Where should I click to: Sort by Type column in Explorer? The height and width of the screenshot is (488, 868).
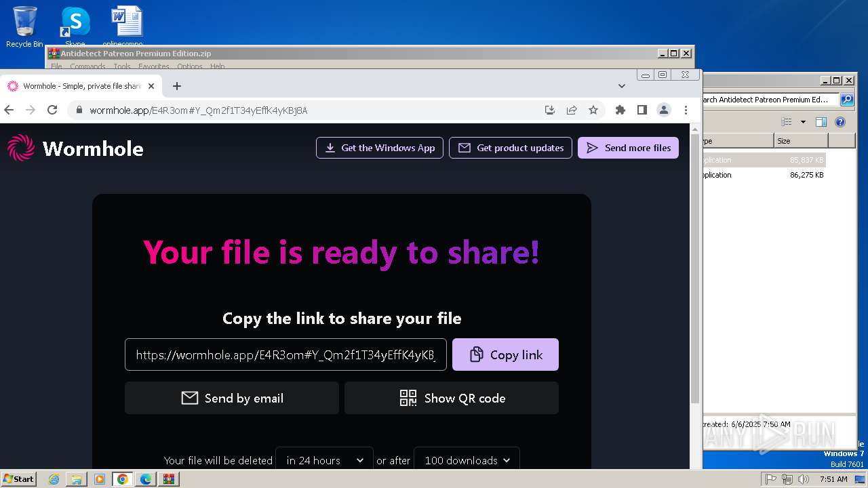[x=738, y=141]
